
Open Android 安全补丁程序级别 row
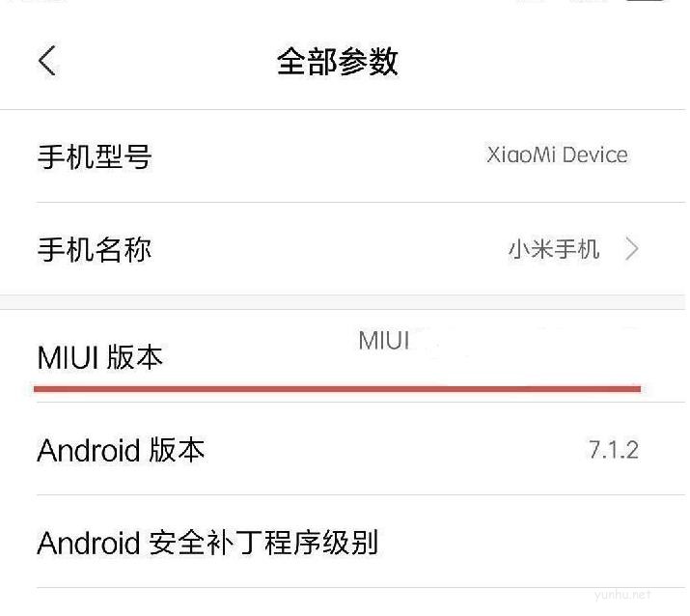point(345,543)
